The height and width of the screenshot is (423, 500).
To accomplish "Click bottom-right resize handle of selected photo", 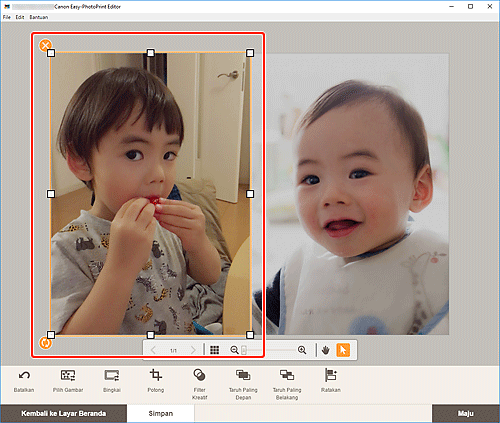I will 250,335.
